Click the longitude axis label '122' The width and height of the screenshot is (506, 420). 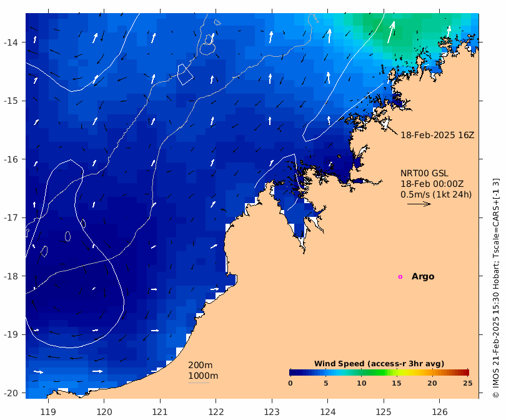tap(216, 412)
